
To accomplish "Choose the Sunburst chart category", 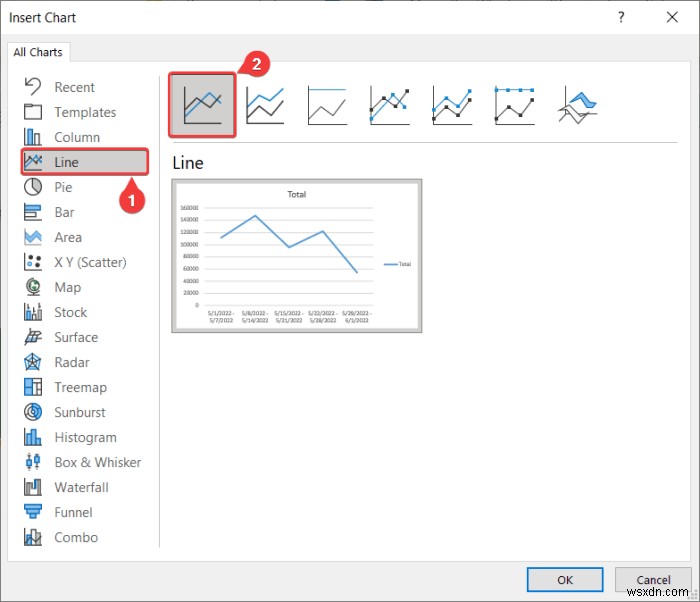I will click(x=84, y=412).
